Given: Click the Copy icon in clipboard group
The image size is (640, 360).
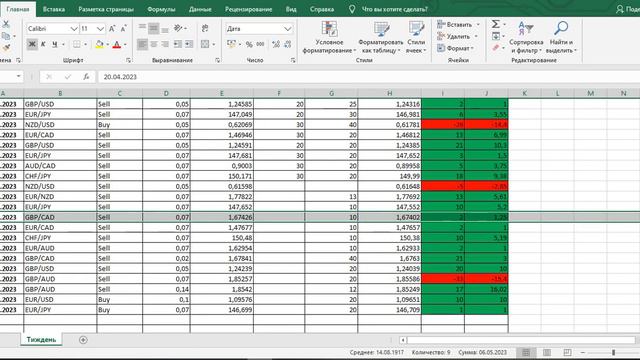Looking at the screenshot, I should (6, 36).
